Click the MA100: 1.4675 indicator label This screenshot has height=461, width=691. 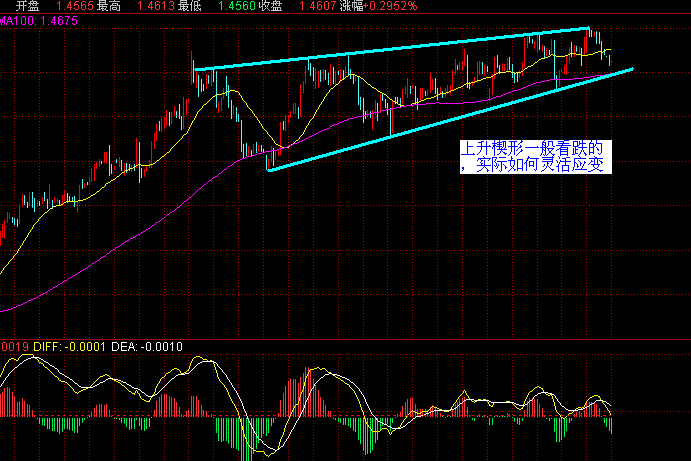tap(39, 21)
